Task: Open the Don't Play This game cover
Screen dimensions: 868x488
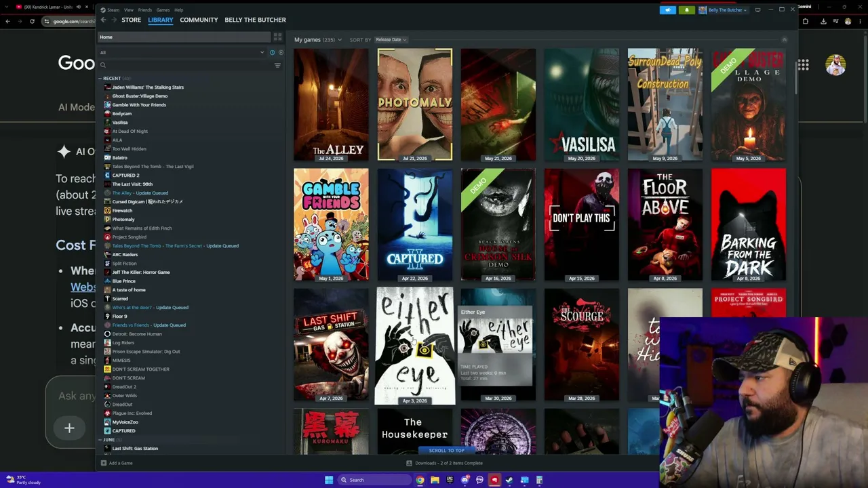Action: [582, 224]
